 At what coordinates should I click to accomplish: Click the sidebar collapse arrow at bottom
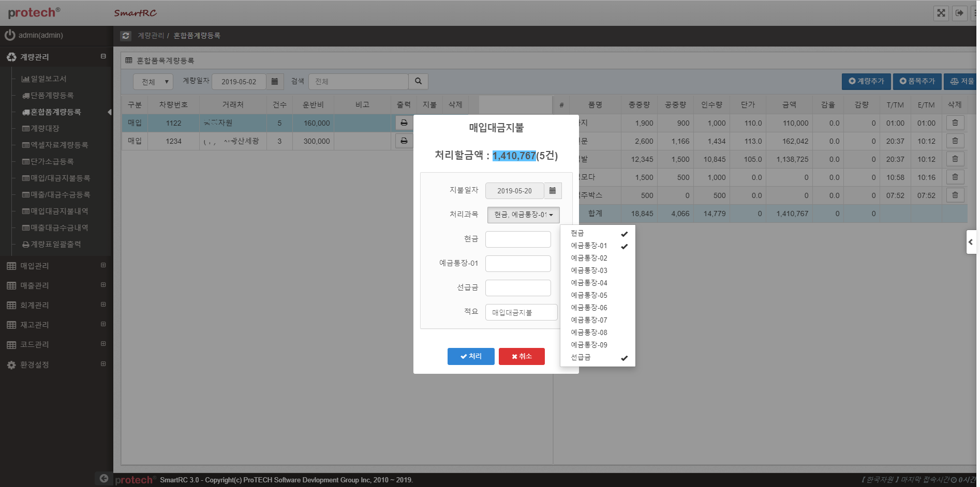pyautogui.click(x=104, y=478)
